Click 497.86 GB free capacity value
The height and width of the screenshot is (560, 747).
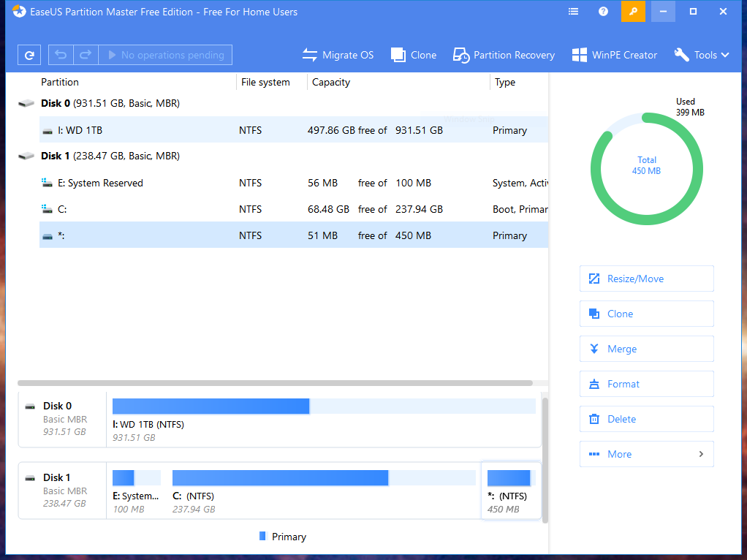click(331, 130)
